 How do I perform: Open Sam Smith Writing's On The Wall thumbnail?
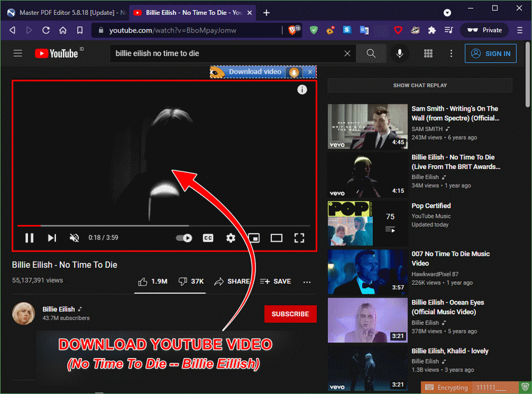tap(368, 126)
